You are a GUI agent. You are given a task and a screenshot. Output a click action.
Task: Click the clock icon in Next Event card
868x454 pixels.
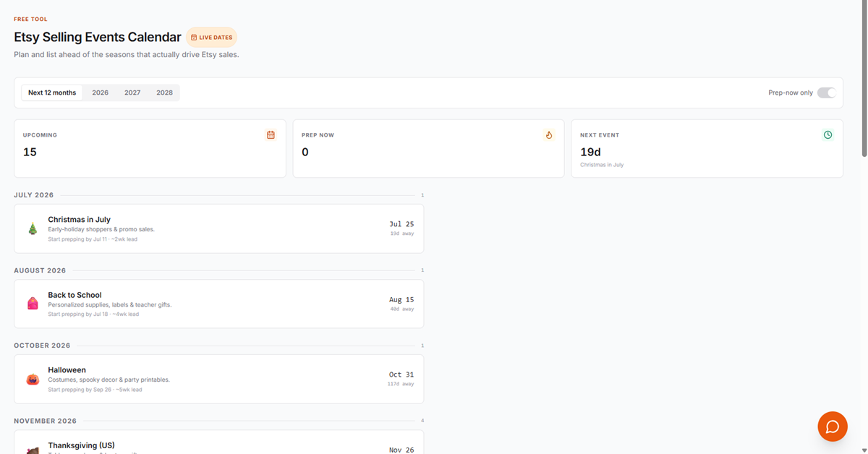(x=828, y=135)
